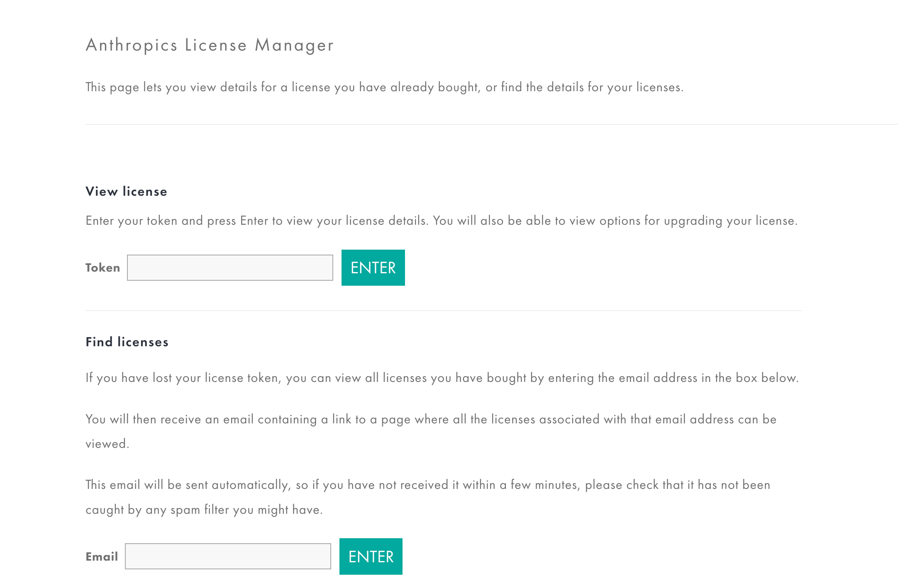Click 'This email will be sent automatically' text
The height and width of the screenshot is (588, 898).
tap(427, 485)
